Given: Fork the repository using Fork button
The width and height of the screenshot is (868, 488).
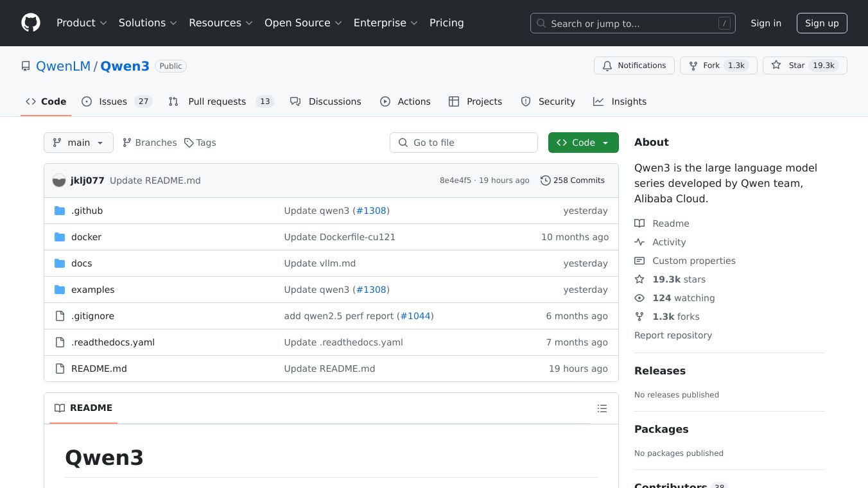Looking at the screenshot, I should pyautogui.click(x=704, y=65).
